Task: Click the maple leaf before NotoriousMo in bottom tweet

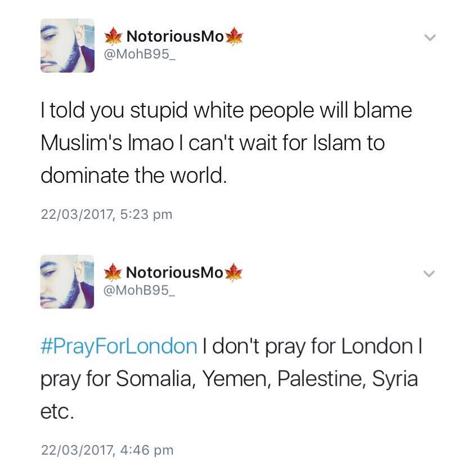Action: pyautogui.click(x=113, y=272)
